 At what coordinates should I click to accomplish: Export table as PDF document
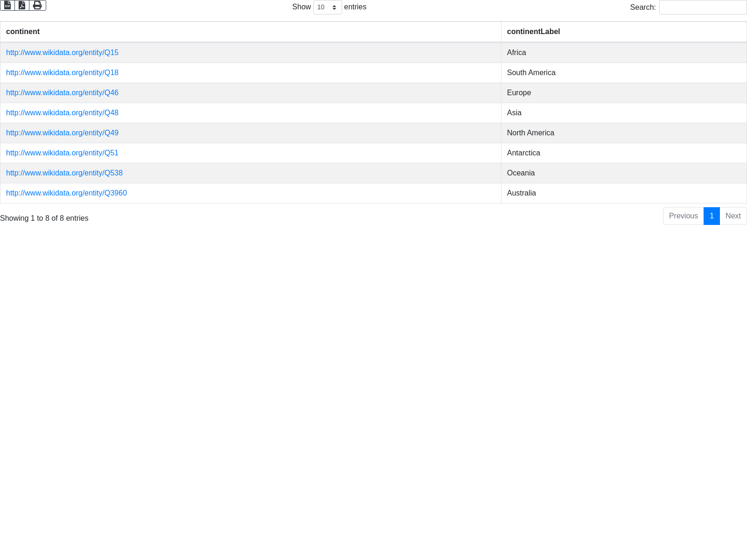22,5
